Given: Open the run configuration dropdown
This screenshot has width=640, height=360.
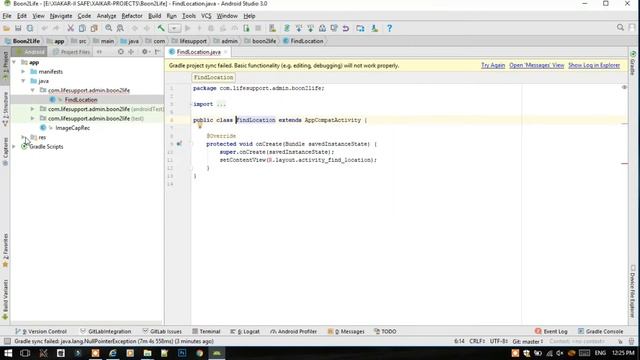Looking at the screenshot, I should tap(174, 28).
